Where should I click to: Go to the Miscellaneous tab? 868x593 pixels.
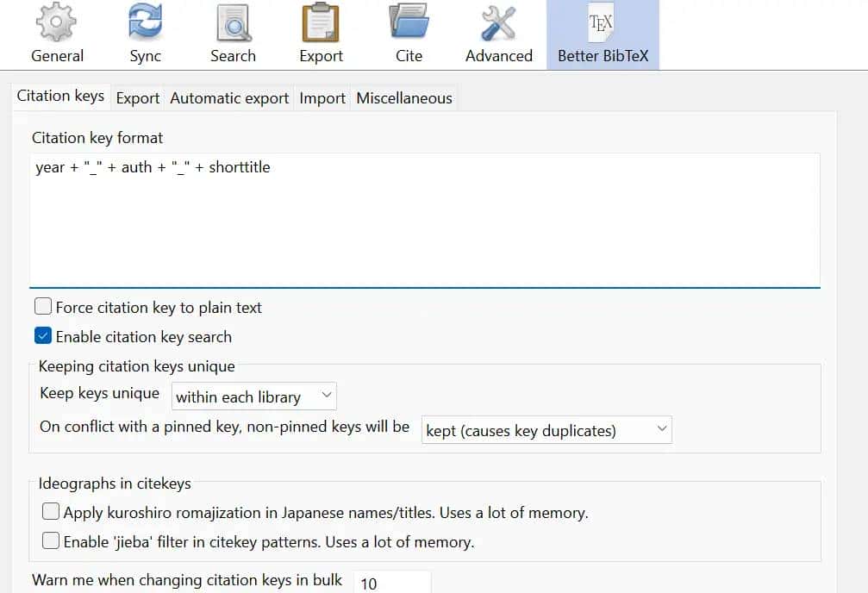pos(403,98)
